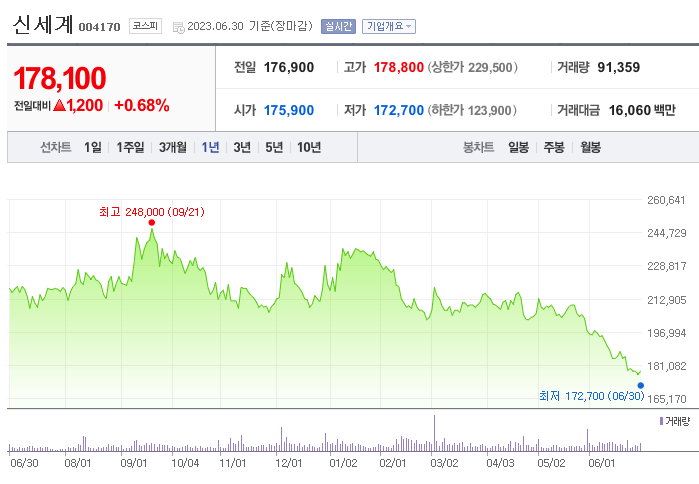699x484 pixels.
Task: Open the 월봉 monthly candlestick chart
Action: (x=590, y=147)
